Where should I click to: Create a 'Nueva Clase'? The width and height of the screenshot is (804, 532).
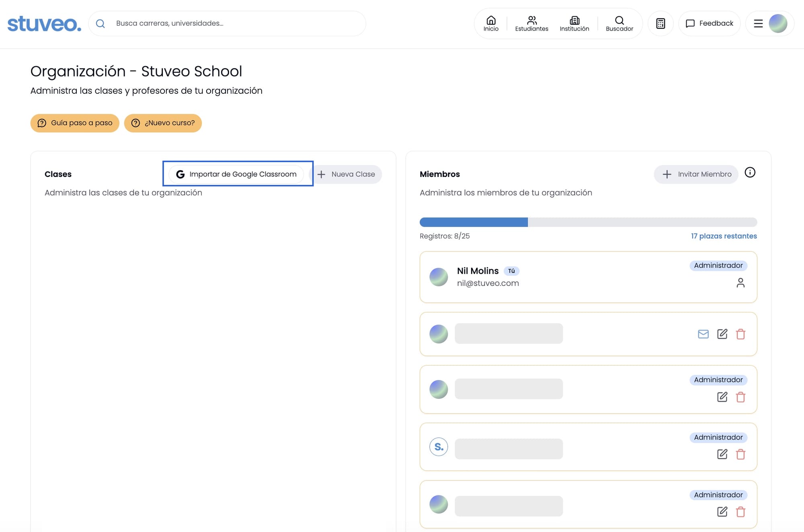(346, 174)
